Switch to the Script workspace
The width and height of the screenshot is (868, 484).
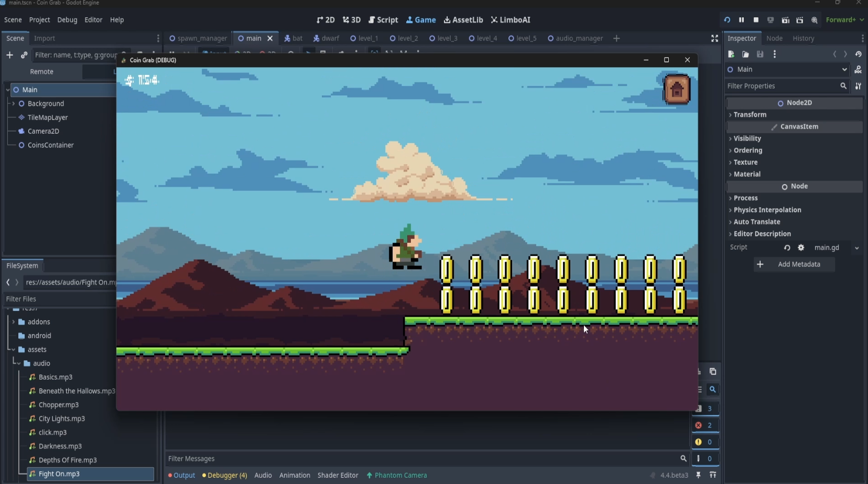tap(383, 20)
